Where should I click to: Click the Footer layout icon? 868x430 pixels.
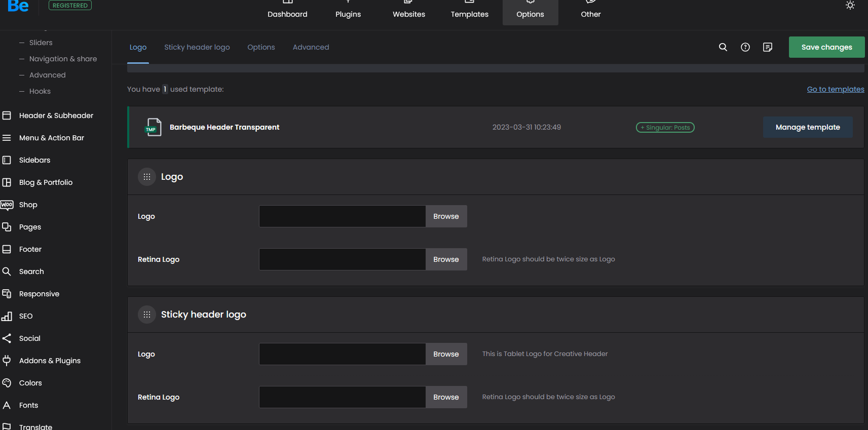coord(7,249)
